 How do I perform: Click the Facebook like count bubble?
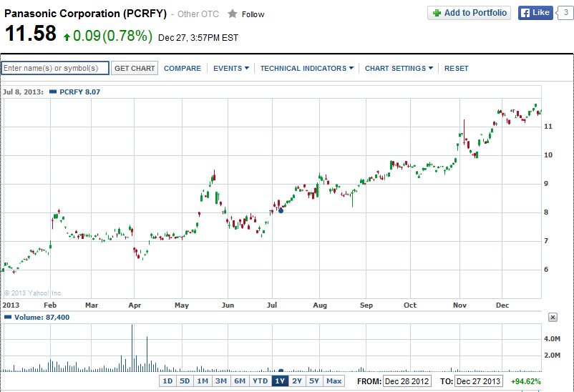(565, 13)
